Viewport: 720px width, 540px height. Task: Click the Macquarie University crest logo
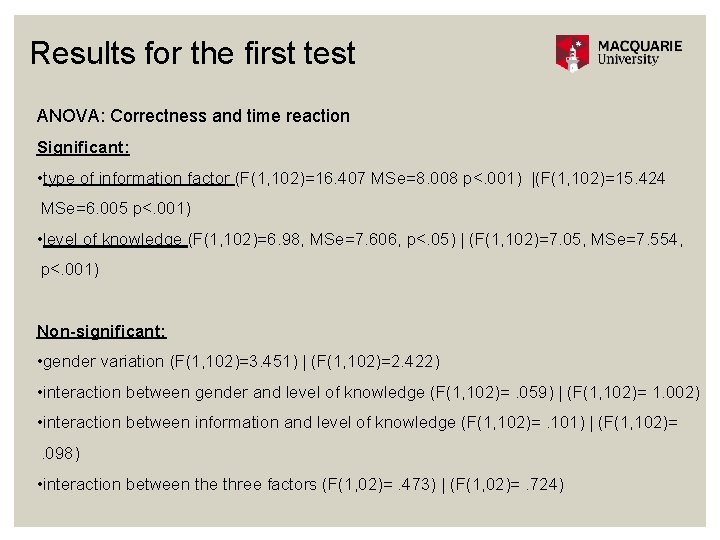(573, 53)
